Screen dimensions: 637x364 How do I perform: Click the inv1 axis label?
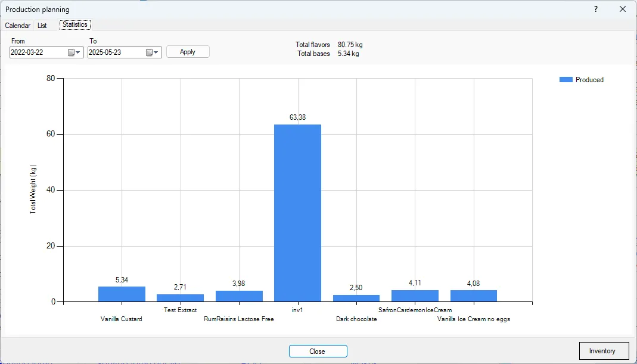point(298,310)
